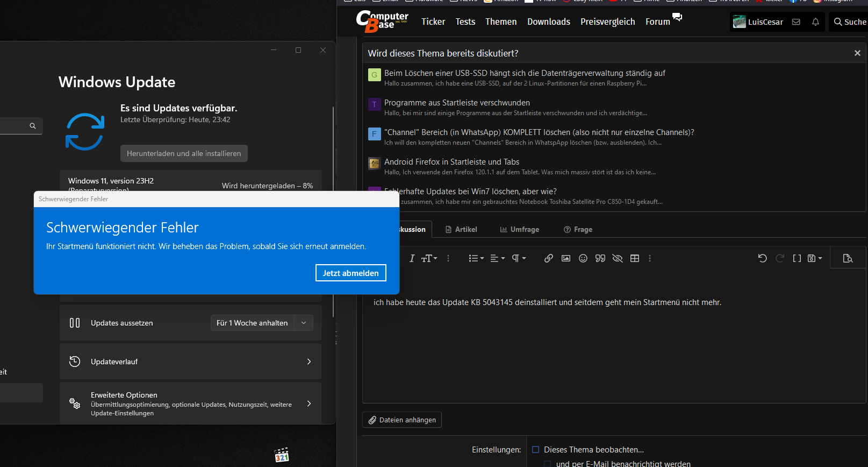Open the Tests menu item
Viewport: 868px width, 467px height.
point(465,22)
